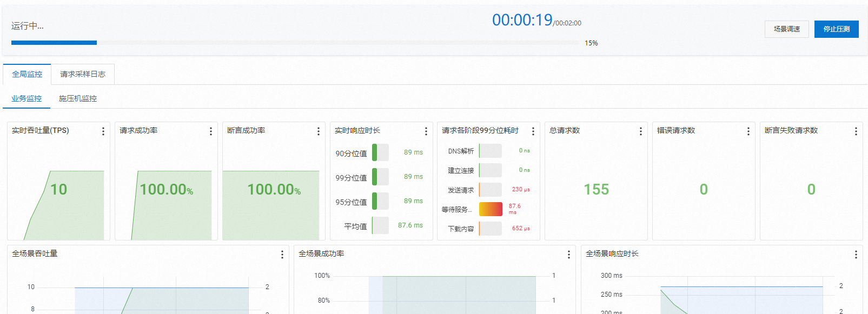The image size is (868, 314).
Task: Open 错误请求数 card more menu
Action: click(748, 131)
